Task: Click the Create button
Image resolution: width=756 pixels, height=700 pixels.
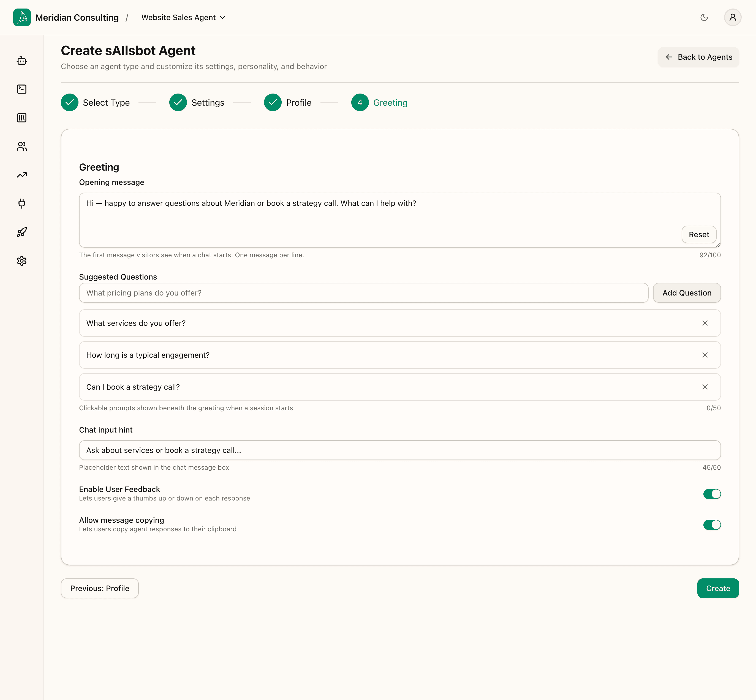Action: coord(718,588)
